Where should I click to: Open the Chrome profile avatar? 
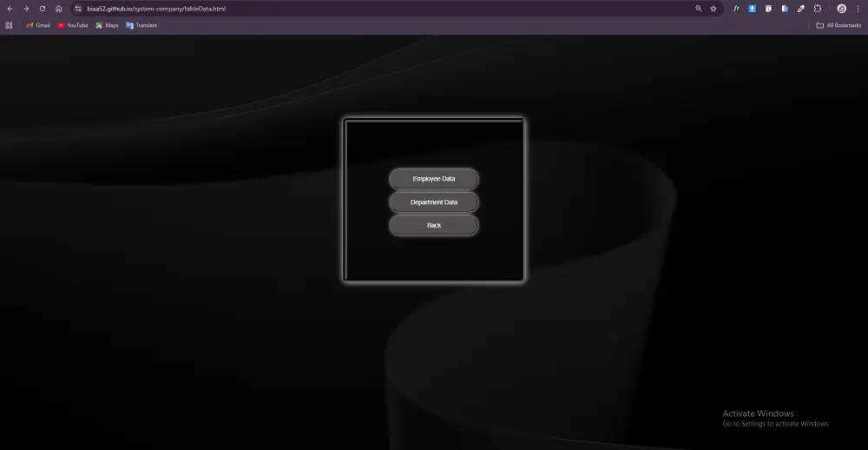pos(841,9)
